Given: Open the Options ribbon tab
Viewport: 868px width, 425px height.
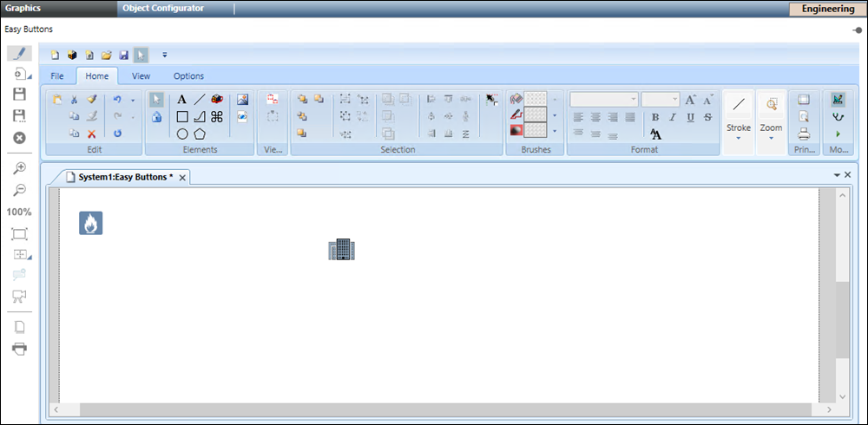Looking at the screenshot, I should pyautogui.click(x=188, y=76).
